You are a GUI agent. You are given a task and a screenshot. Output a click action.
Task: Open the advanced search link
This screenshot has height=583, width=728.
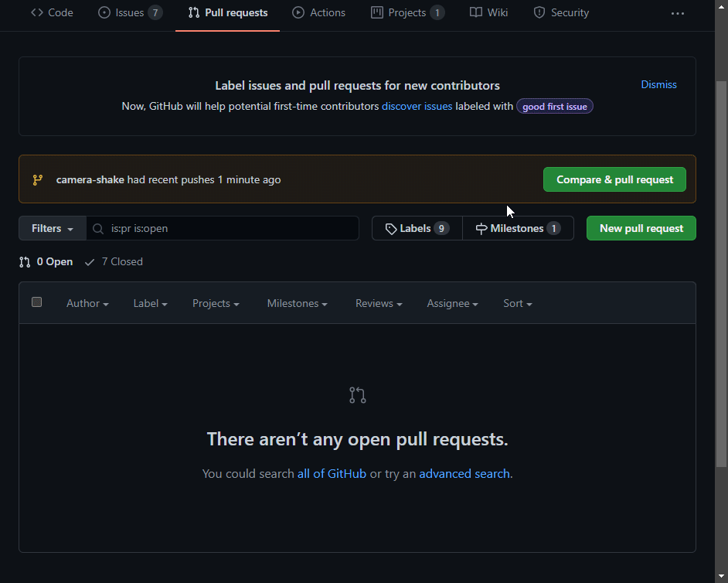[x=464, y=473]
